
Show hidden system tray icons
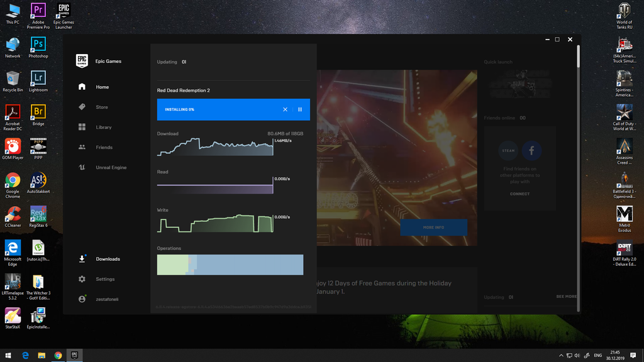[x=561, y=356]
